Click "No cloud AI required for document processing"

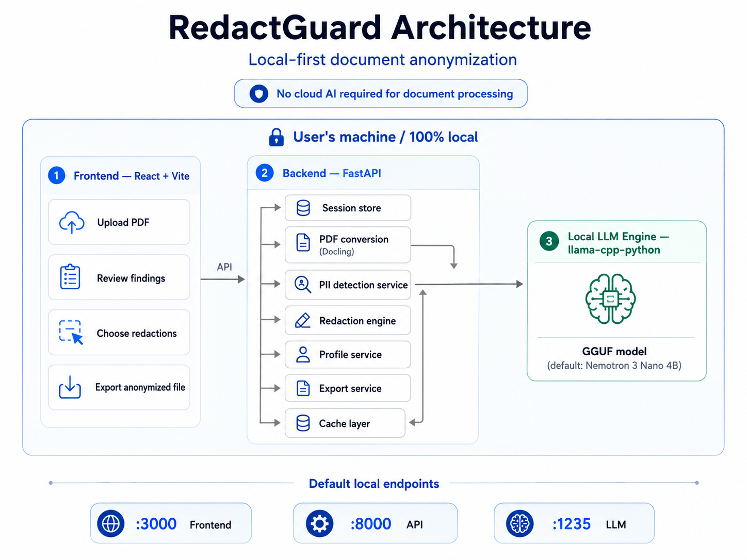pos(395,94)
